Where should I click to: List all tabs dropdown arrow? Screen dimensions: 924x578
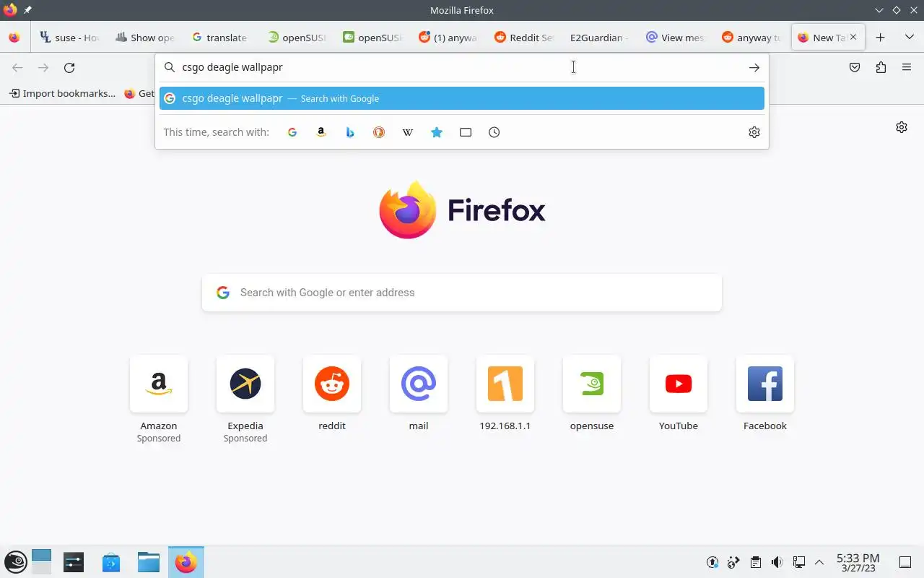[909, 38]
